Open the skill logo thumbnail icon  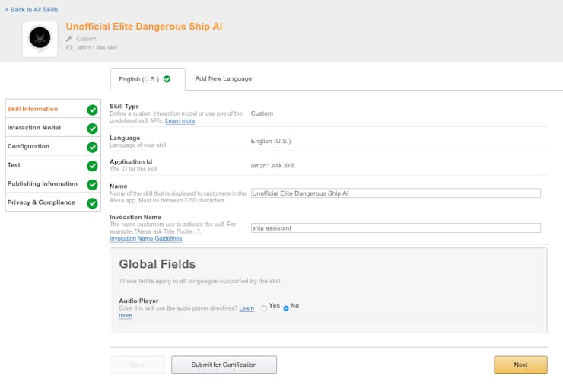click(x=40, y=39)
